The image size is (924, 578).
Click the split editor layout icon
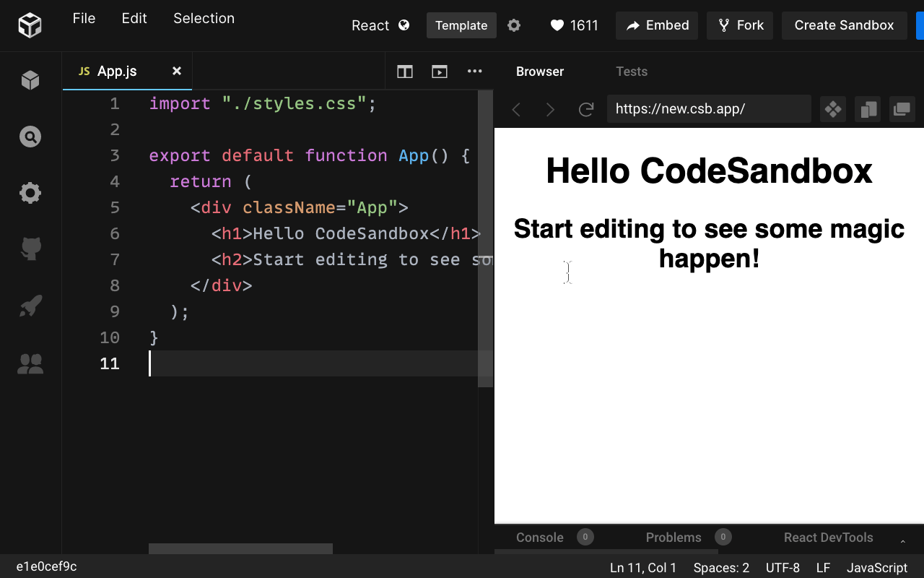404,72
